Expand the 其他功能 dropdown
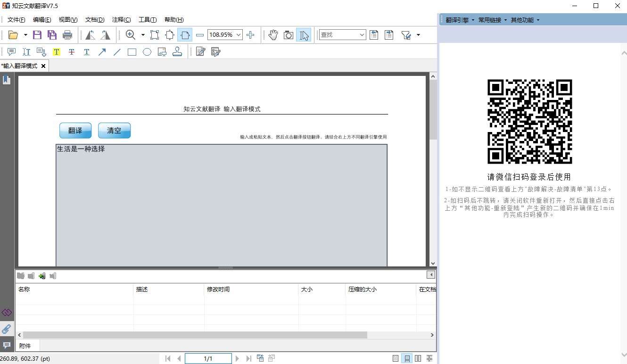The height and width of the screenshot is (364, 627). click(x=525, y=20)
